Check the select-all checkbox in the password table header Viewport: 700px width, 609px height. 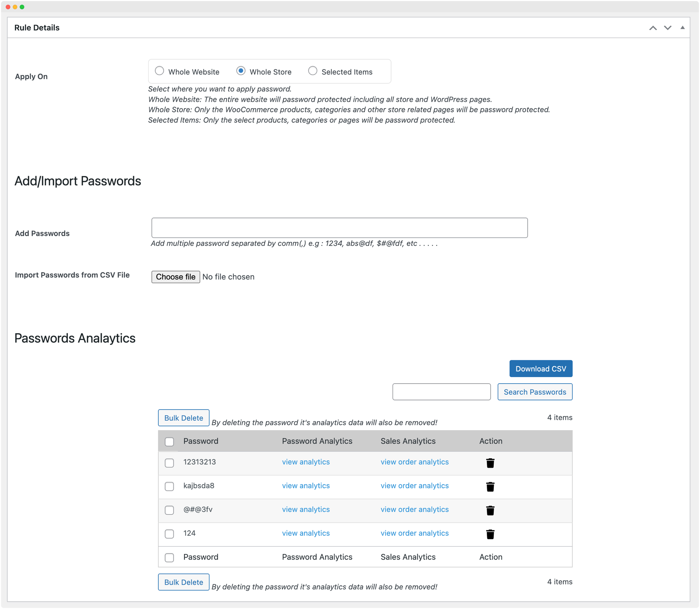169,441
